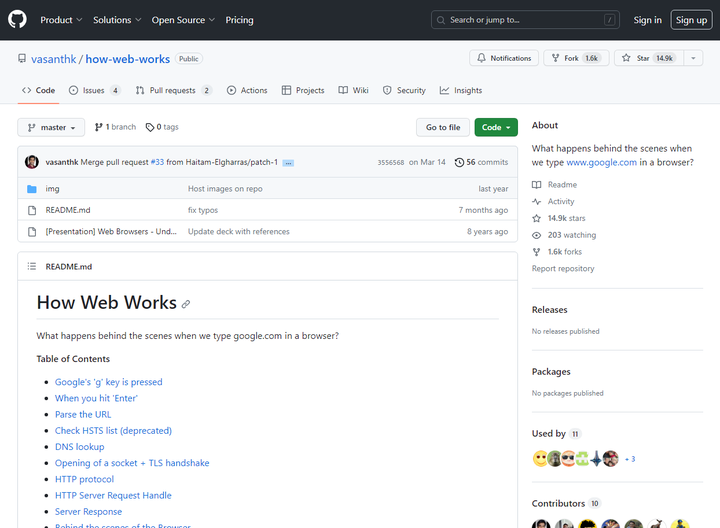Open commit hash 3556568
The height and width of the screenshot is (528, 720).
point(391,162)
